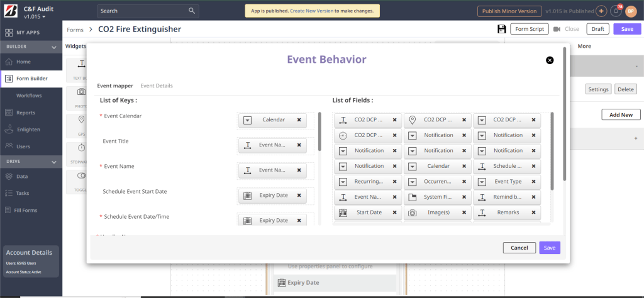Remove Expiry Date from Schedule Event Start Date

tap(299, 196)
